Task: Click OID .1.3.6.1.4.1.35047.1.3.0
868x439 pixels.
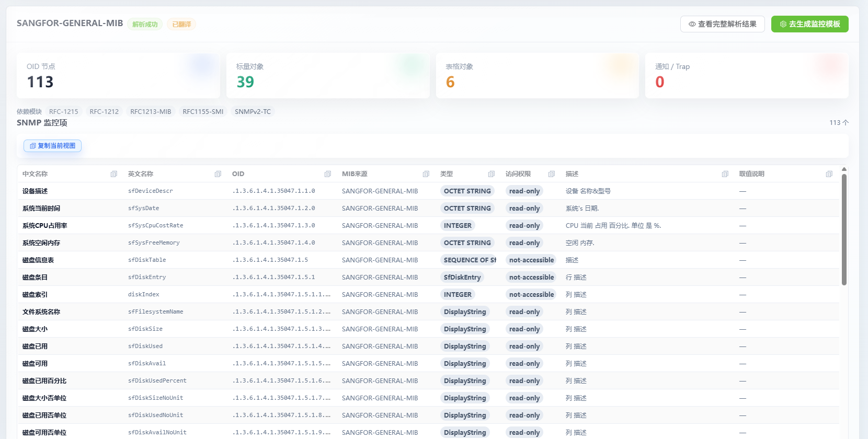Action: (274, 226)
